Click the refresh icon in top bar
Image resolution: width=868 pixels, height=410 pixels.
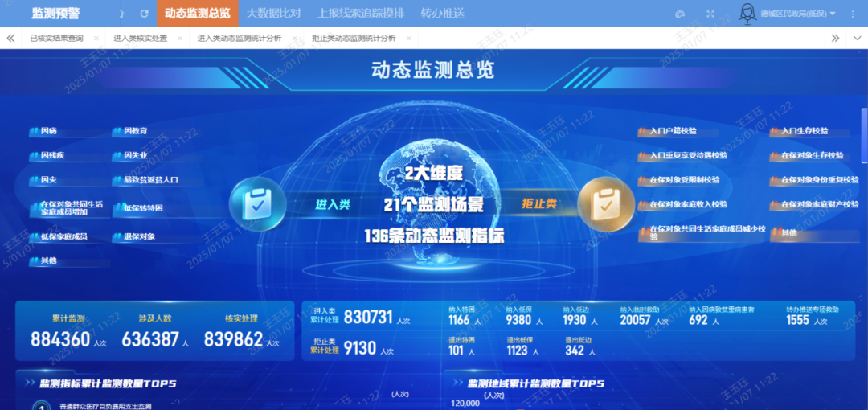coord(145,14)
